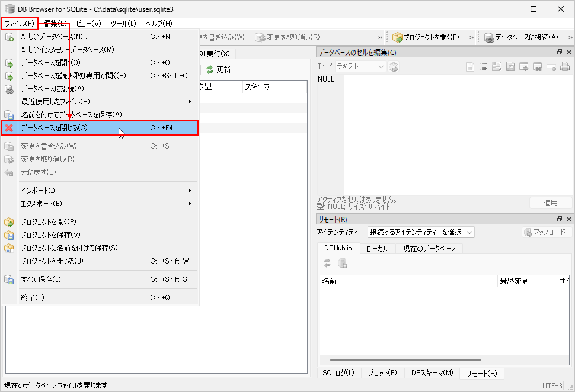Expand the インポート(I) submenu
Screen dimensions: 575x392
(x=100, y=191)
